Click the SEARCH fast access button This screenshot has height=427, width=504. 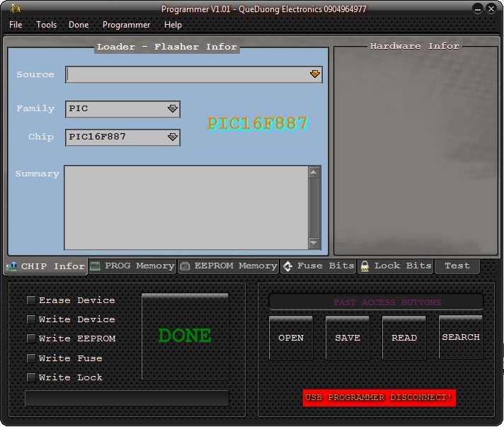461,337
